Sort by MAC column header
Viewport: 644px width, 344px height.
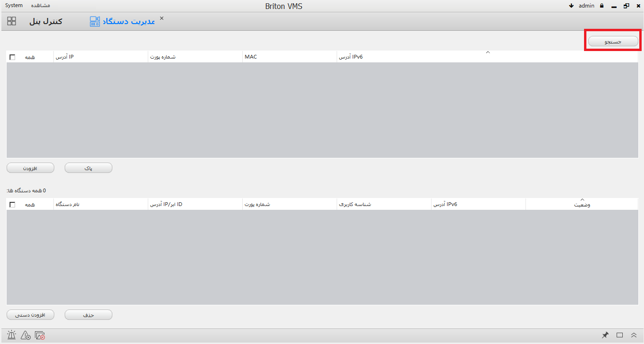coord(289,57)
